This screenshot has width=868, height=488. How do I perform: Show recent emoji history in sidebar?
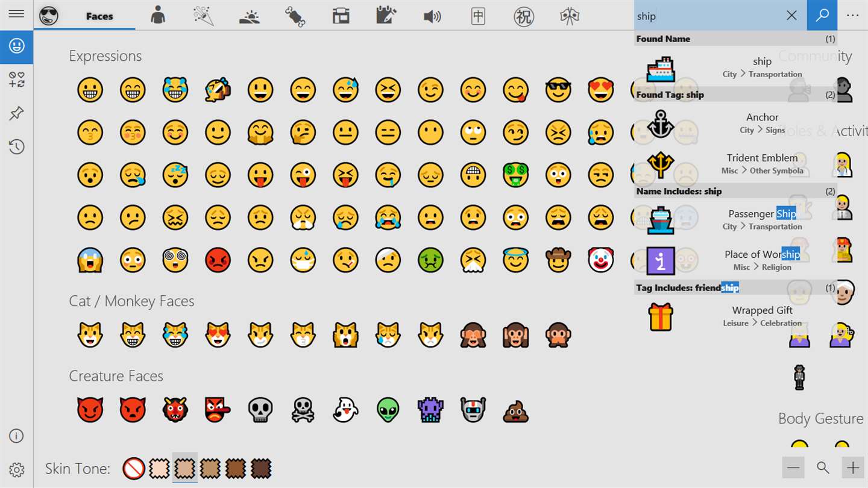(x=16, y=146)
